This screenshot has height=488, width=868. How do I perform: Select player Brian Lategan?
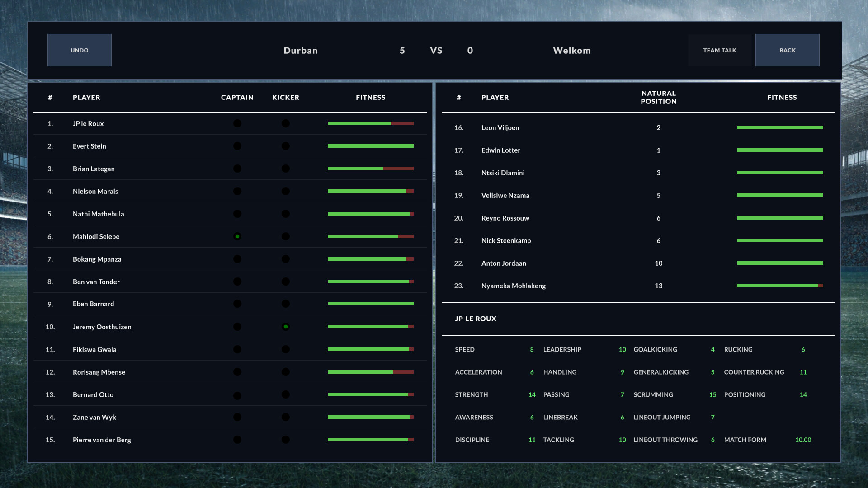pyautogui.click(x=94, y=169)
